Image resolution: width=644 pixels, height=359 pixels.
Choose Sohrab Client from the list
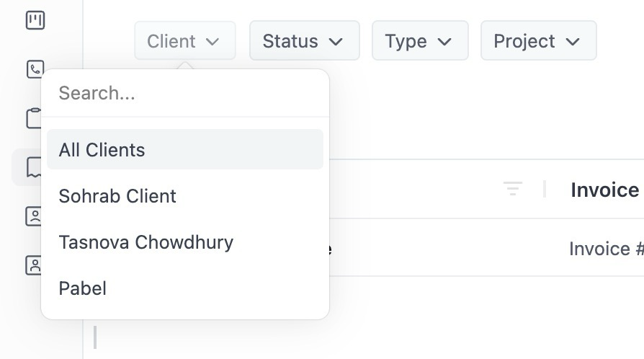185,196
